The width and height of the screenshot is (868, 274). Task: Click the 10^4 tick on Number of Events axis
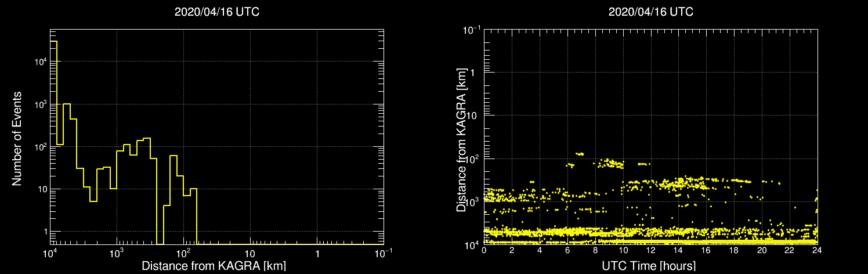tap(41, 60)
